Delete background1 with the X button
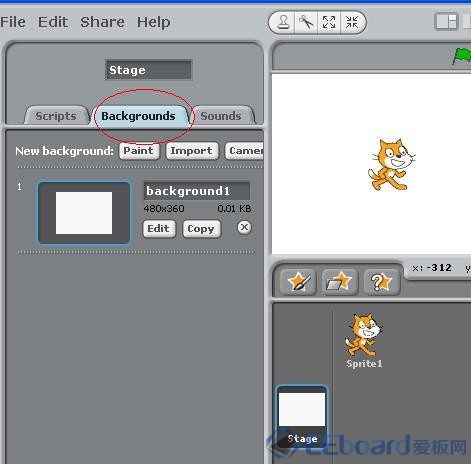Screen dimensions: 471x464 [244, 227]
